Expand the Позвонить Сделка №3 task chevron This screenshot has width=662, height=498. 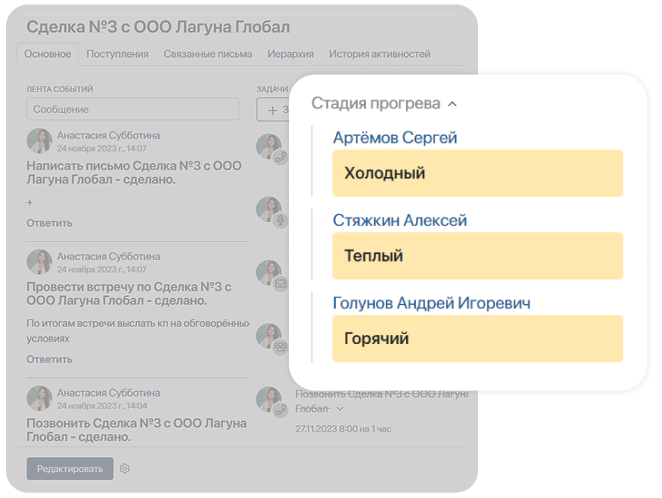[x=339, y=409]
